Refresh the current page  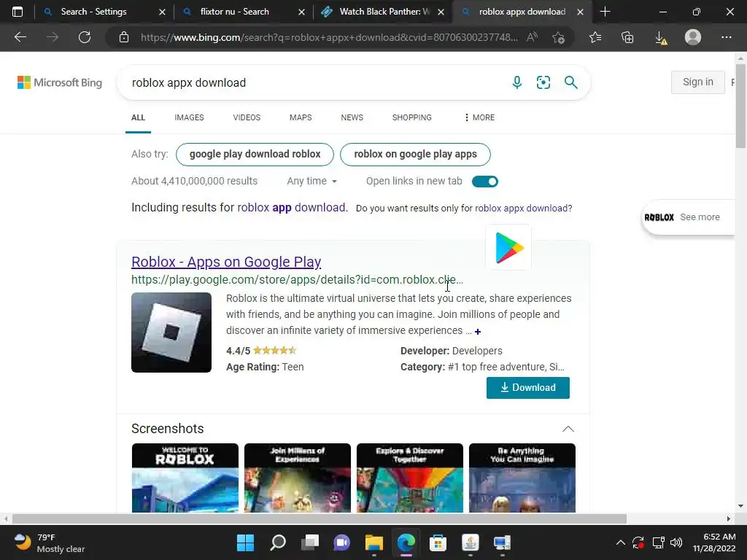pos(85,37)
